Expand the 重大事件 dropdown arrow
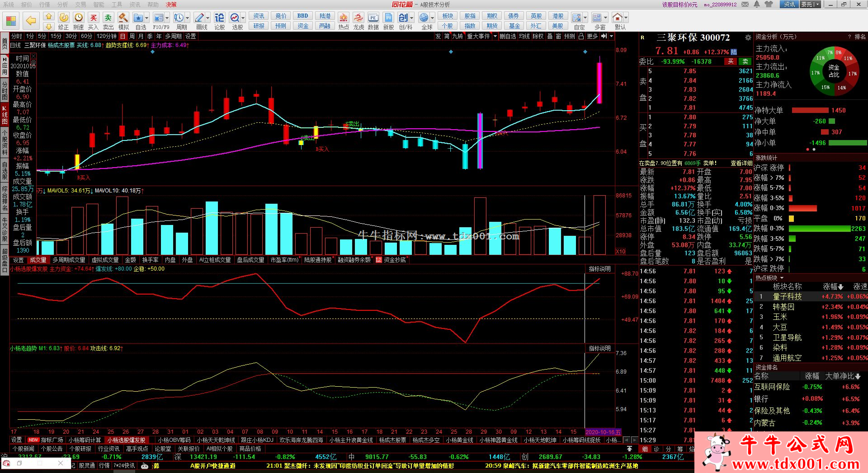This screenshot has height=473, width=868. pos(495,36)
